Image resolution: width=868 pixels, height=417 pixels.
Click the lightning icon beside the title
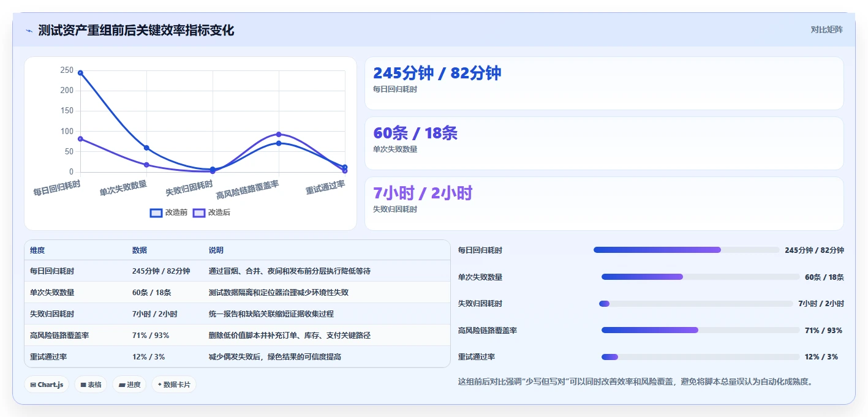pyautogui.click(x=29, y=31)
